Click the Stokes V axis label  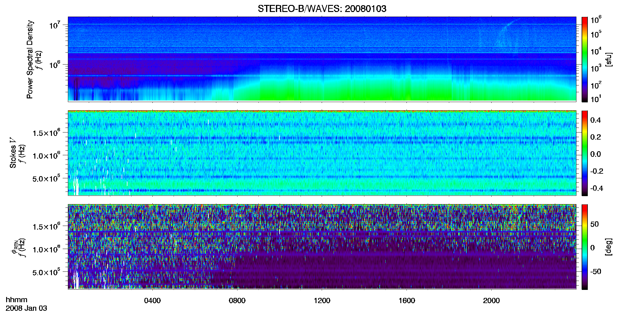click(x=13, y=153)
